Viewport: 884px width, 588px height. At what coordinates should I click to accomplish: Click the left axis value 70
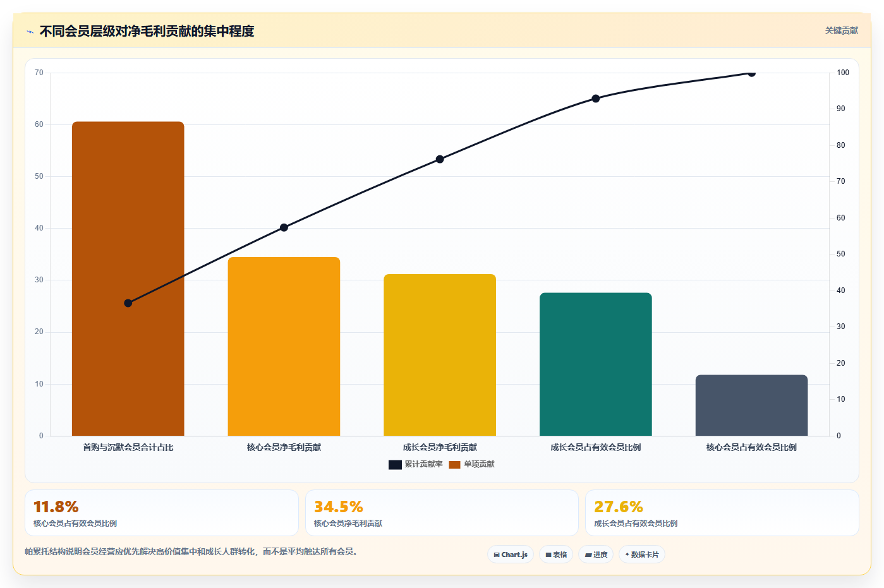39,73
